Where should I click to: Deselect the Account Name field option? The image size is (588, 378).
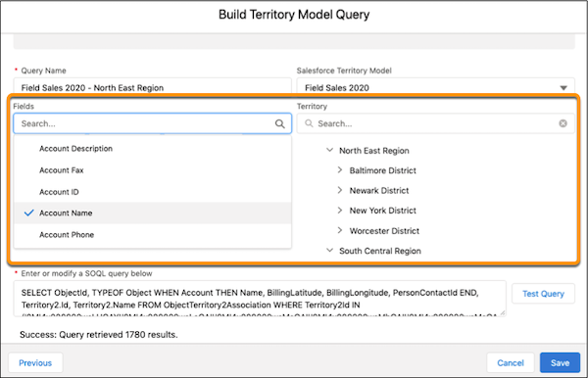click(x=153, y=213)
